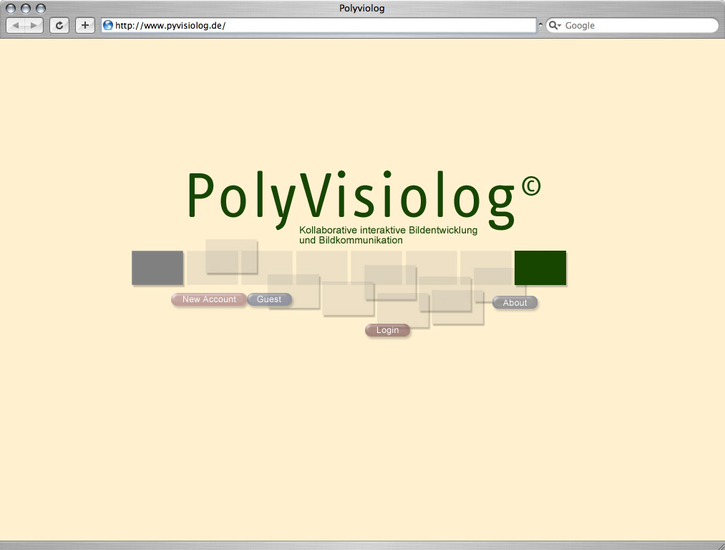Click the globe site icon in the address bar
725x550 pixels.
(x=108, y=25)
